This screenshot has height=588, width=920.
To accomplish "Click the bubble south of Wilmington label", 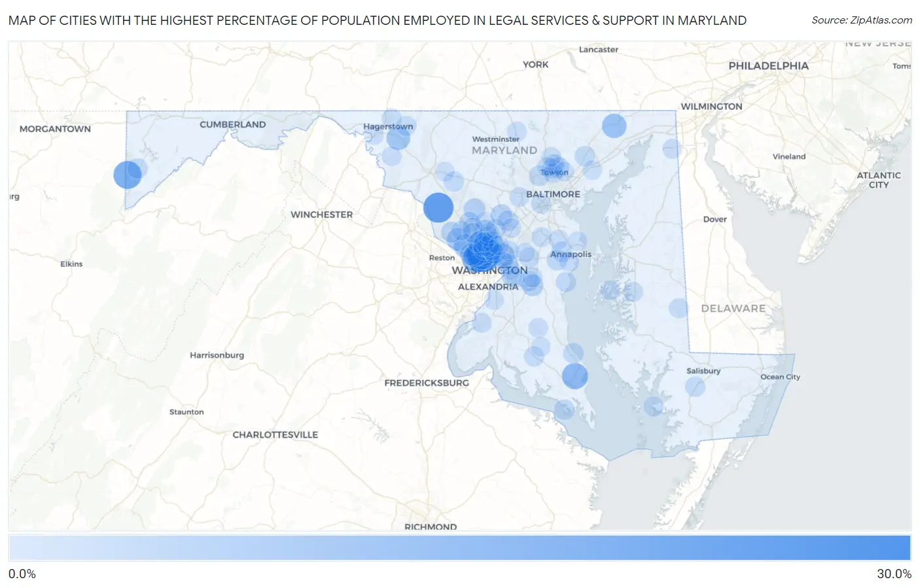I will click(x=671, y=148).
